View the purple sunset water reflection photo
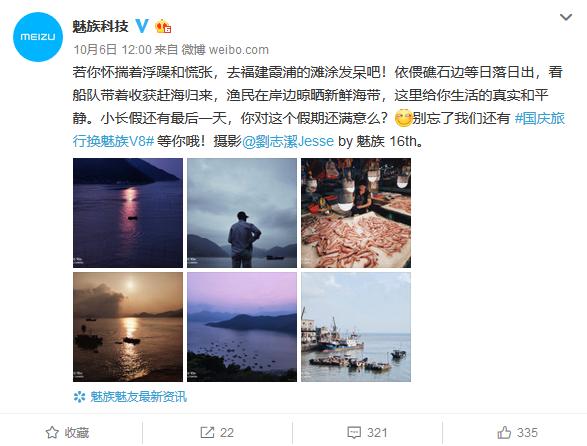 (128, 213)
